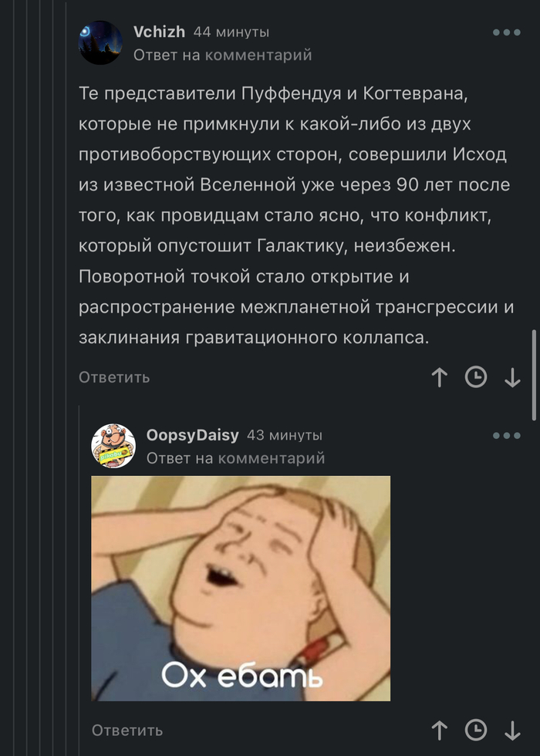The width and height of the screenshot is (540, 756).
Task: Downvote Vchizh's comment
Action: point(512,377)
